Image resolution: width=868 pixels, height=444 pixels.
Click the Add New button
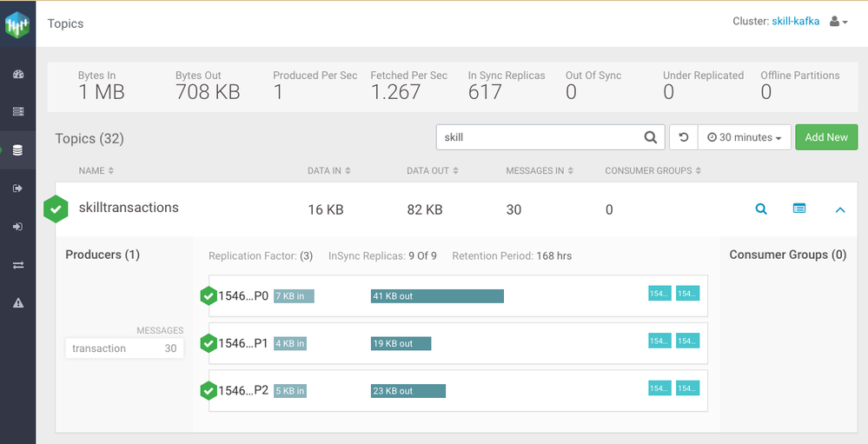coord(825,137)
